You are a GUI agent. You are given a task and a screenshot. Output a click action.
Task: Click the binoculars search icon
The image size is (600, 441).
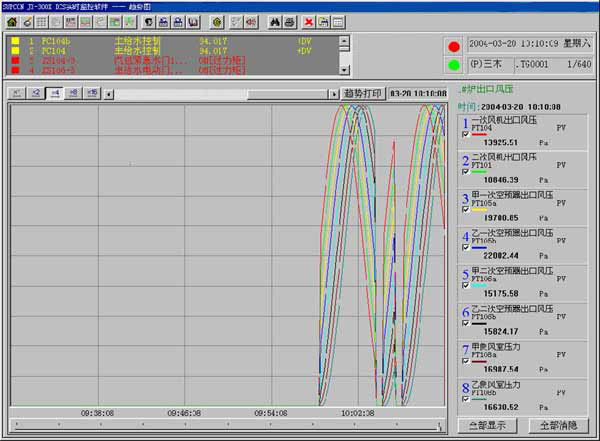pos(275,22)
